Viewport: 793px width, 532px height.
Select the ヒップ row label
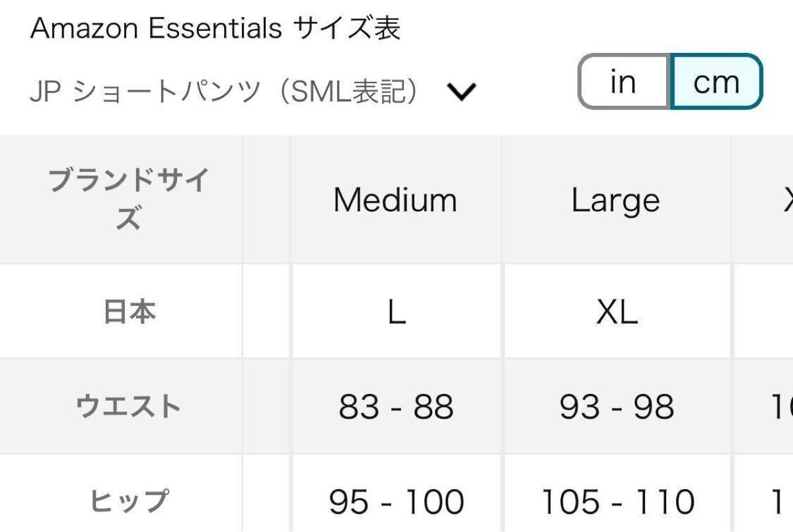[128, 501]
